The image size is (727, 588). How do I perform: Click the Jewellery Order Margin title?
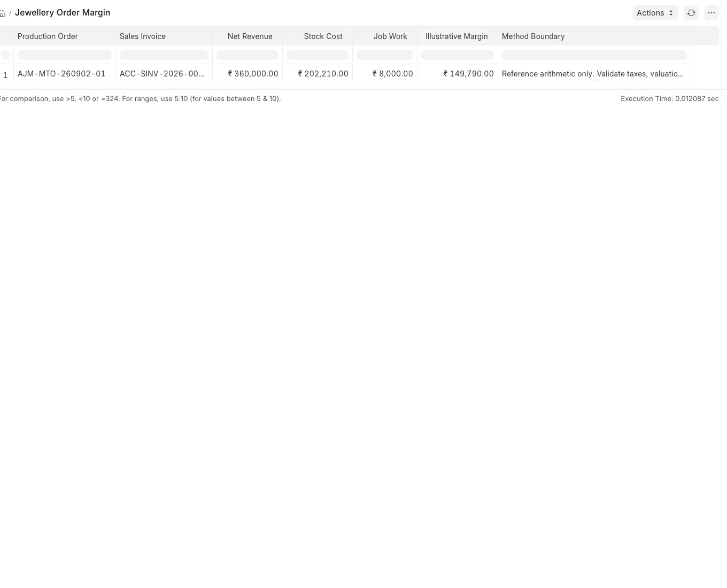point(63,13)
